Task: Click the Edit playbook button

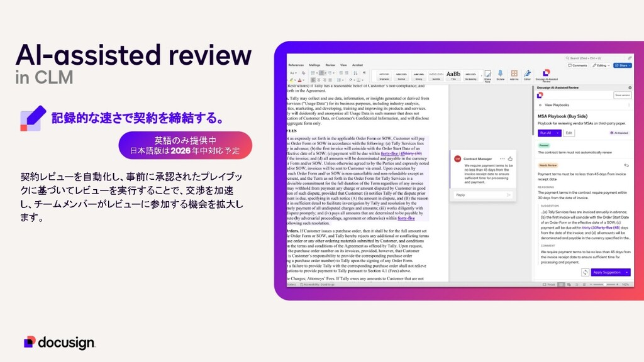Action: click(x=569, y=133)
